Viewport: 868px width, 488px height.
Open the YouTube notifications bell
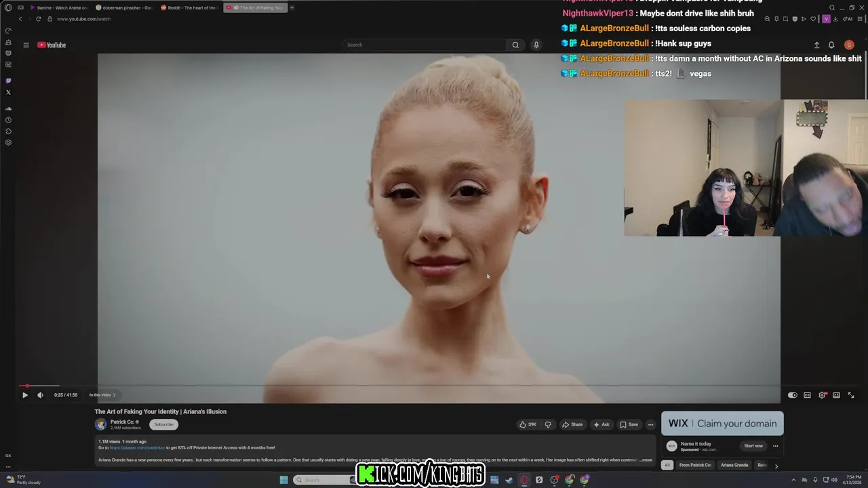831,45
